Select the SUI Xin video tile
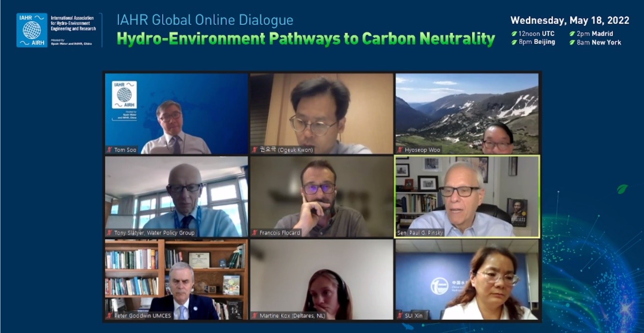The width and height of the screenshot is (644, 333). 467,280
